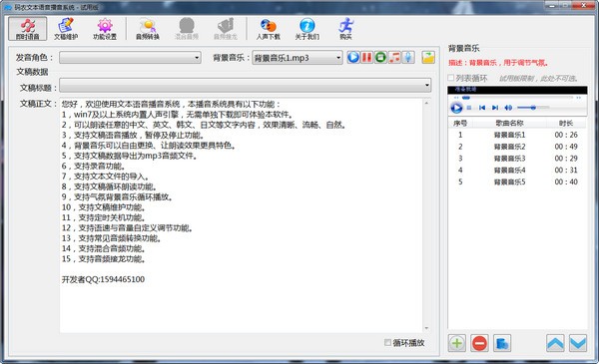Click the text 开发者QQ:1594465100
Image resolution: width=599 pixels, height=364 pixels.
pyautogui.click(x=103, y=279)
